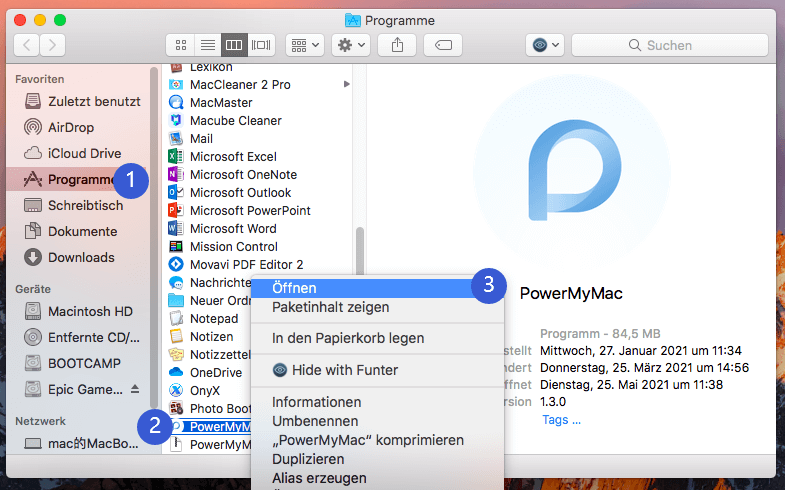Screen dimensions: 785x490
Task: Select Notizen app icon
Action: (x=176, y=337)
